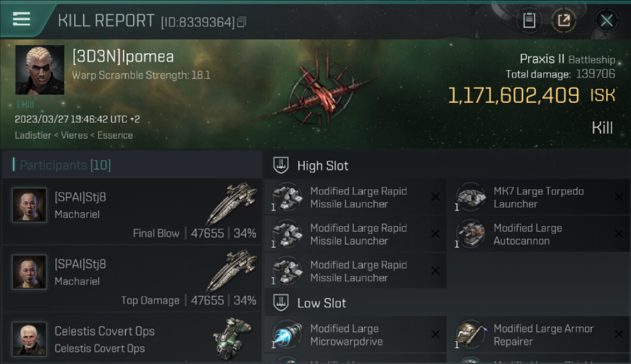Open the Celestis Covert Ops participant entry
Image resolution: width=631 pixels, height=364 pixels.
pos(132,339)
